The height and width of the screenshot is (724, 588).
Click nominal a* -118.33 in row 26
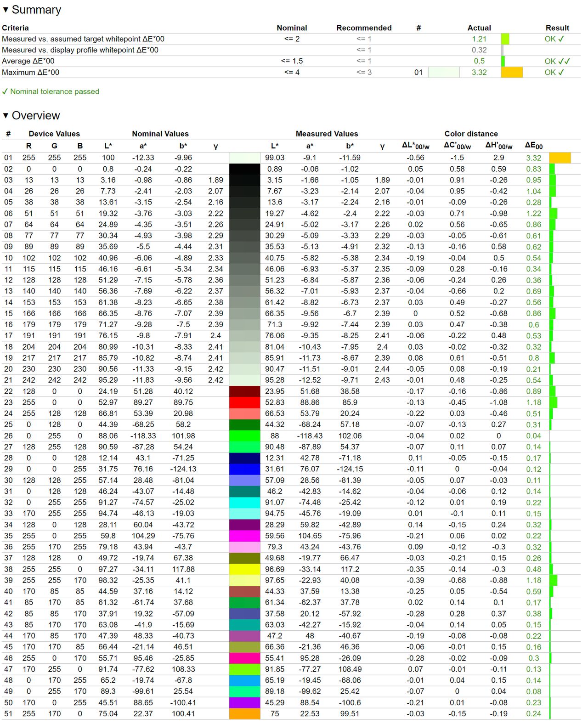click(143, 436)
